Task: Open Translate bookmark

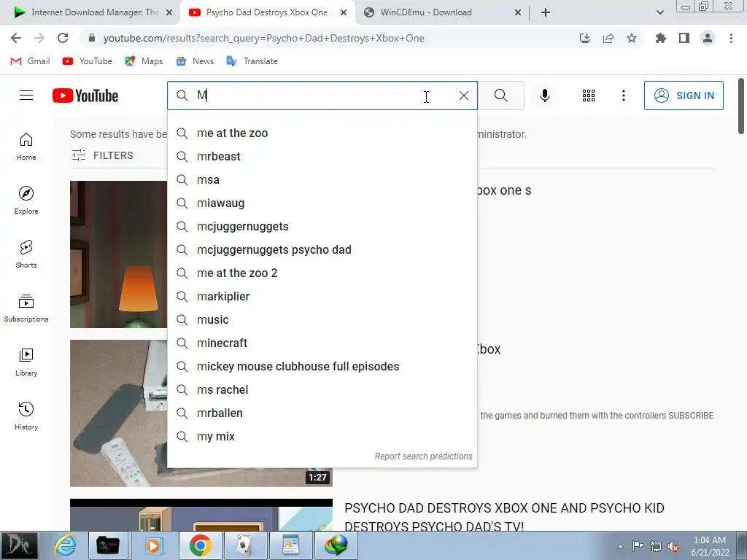Action: point(252,61)
